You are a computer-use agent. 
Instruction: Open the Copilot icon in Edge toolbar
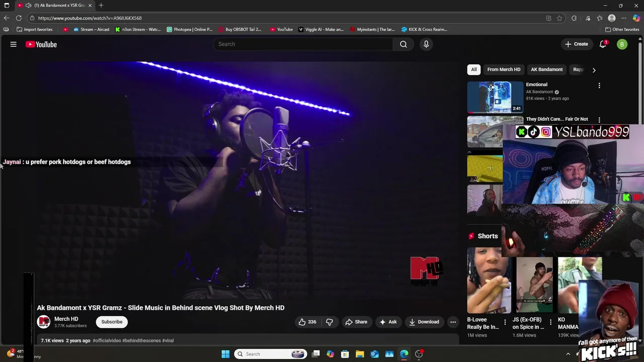(636, 18)
